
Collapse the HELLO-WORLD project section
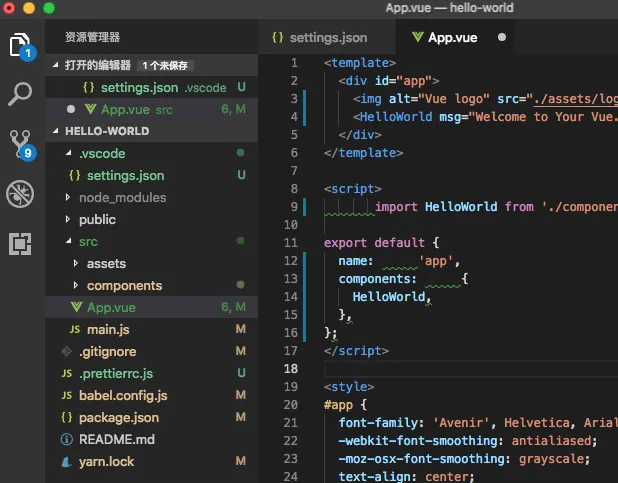pyautogui.click(x=58, y=131)
